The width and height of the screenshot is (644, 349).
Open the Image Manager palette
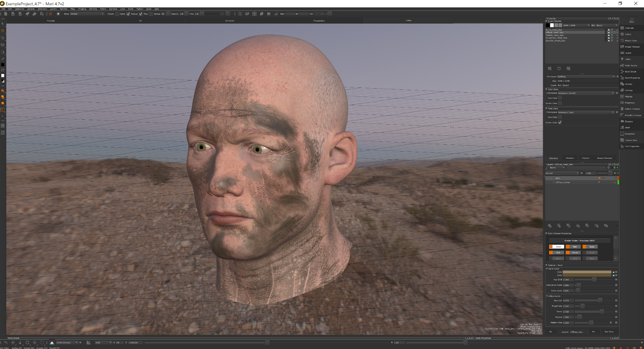point(632,47)
